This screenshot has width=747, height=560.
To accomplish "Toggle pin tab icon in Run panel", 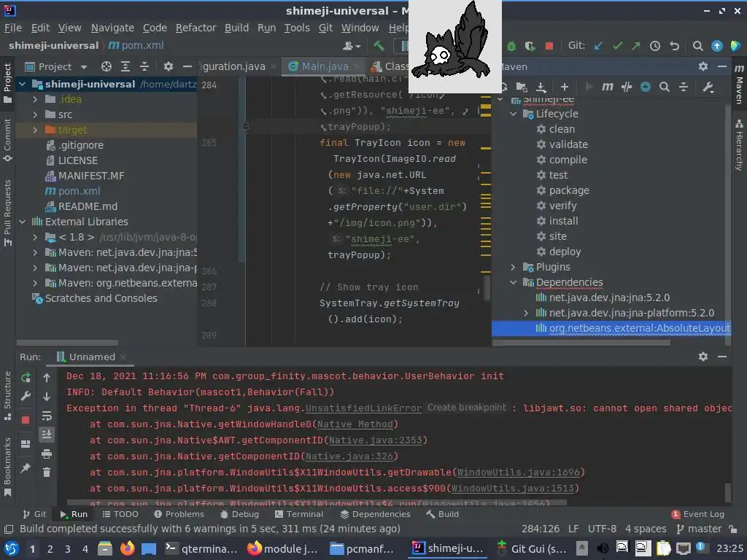I will [x=26, y=468].
